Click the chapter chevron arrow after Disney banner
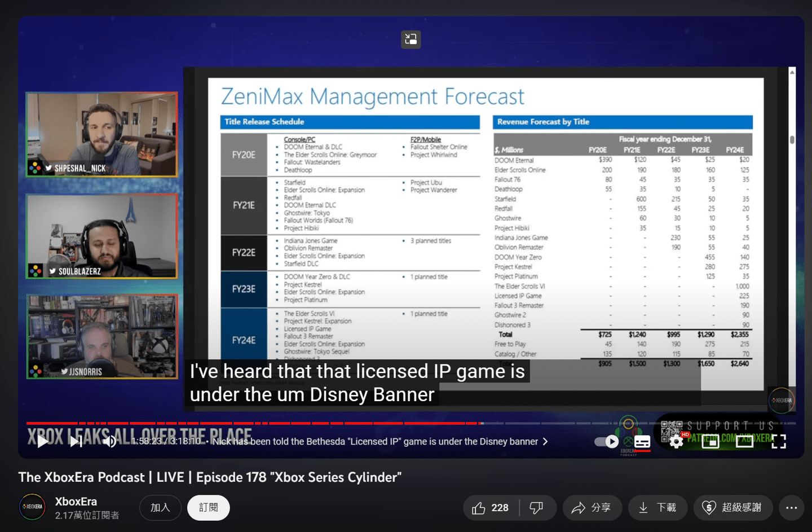This screenshot has height=532, width=812. click(545, 441)
